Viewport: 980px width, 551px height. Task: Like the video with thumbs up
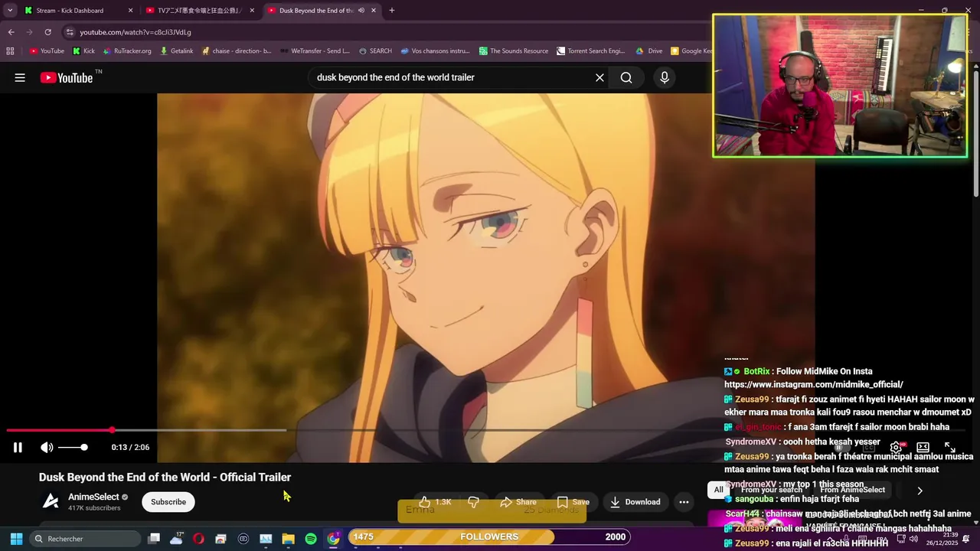[435, 502]
